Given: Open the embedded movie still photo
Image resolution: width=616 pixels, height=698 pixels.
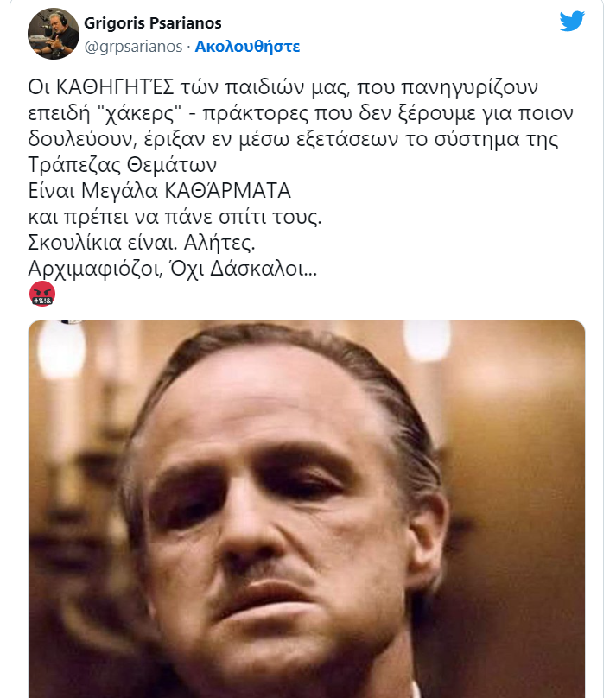Looking at the screenshot, I should pyautogui.click(x=307, y=509).
